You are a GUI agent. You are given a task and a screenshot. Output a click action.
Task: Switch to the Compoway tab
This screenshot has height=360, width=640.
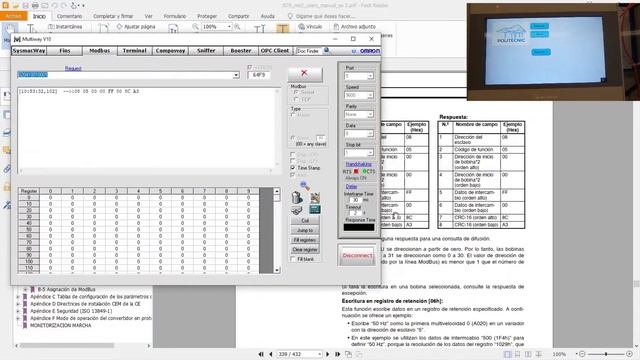171,51
